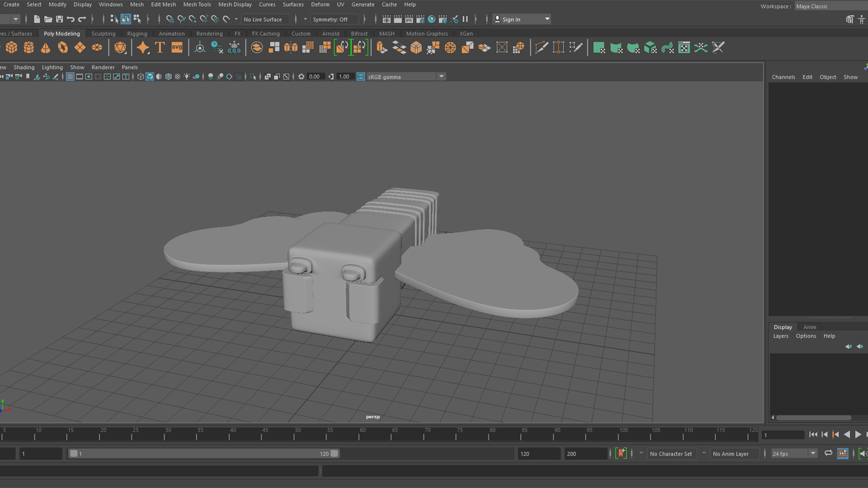Click the pause Viewport 2.0 icon
868x488 pixels.
465,19
